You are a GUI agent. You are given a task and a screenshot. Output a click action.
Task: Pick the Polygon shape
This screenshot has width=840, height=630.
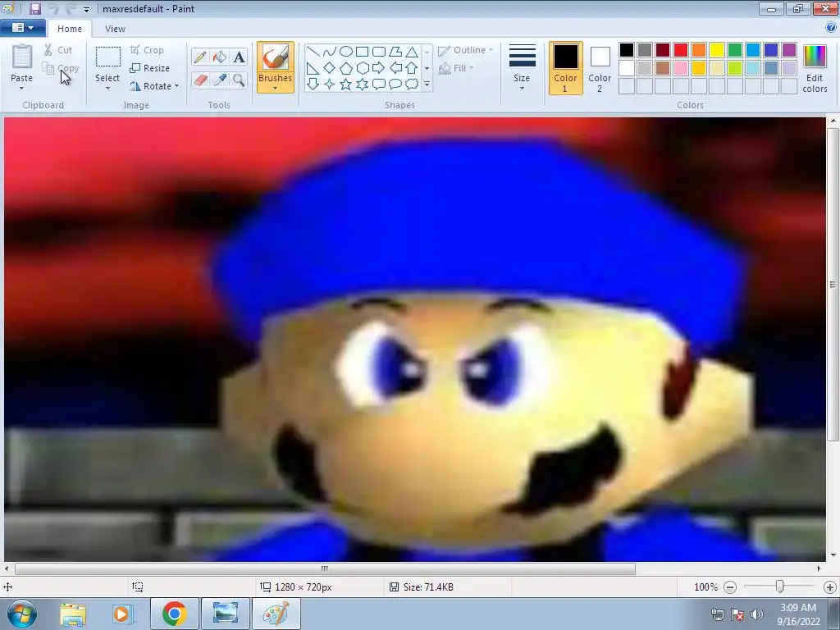[x=395, y=52]
